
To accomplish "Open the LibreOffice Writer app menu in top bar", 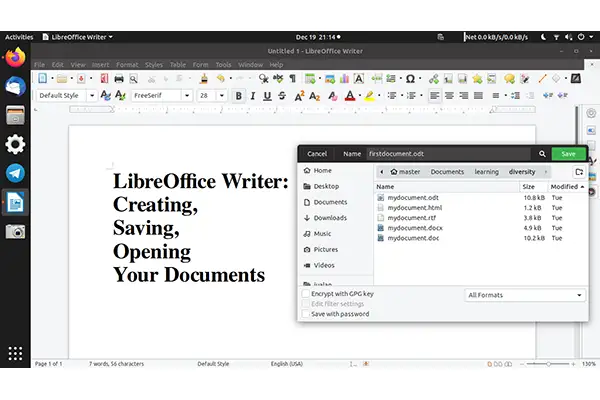I will (78, 37).
